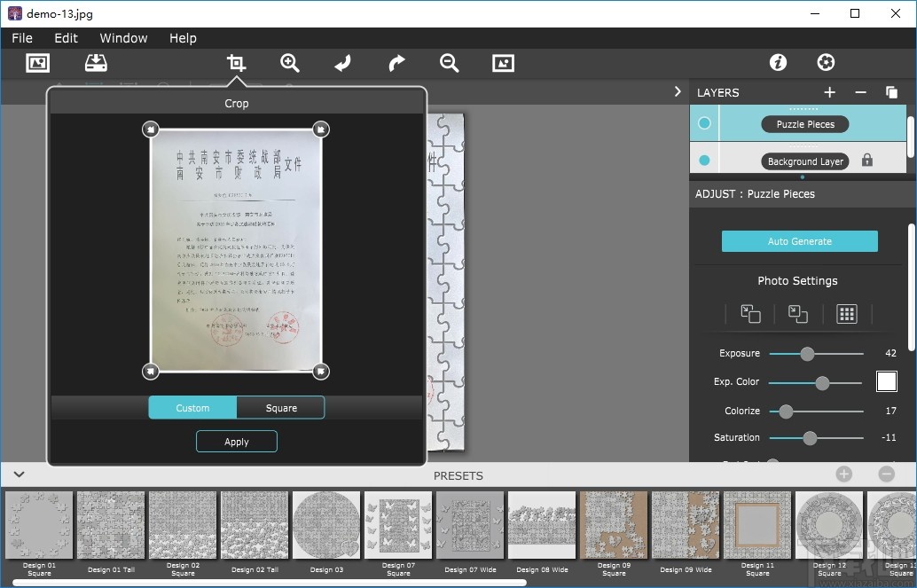Open the File menu
Screen dimensions: 917x588
pyautogui.click(x=22, y=38)
